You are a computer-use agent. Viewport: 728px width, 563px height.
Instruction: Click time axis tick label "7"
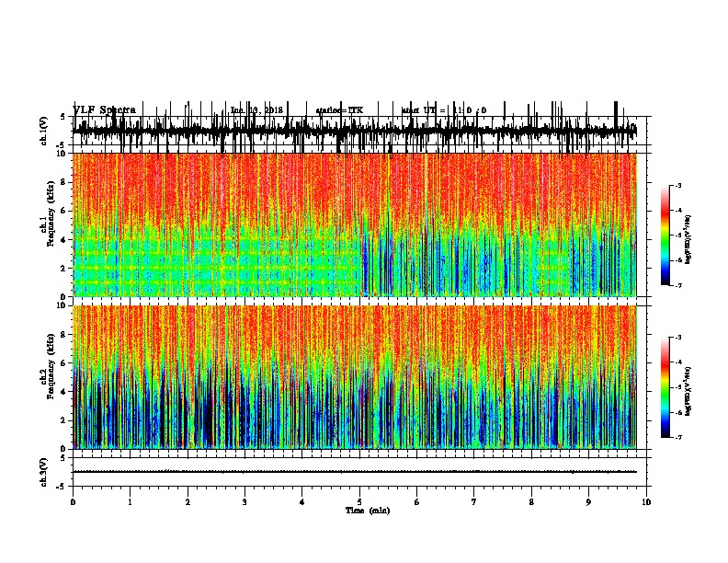pyautogui.click(x=474, y=502)
